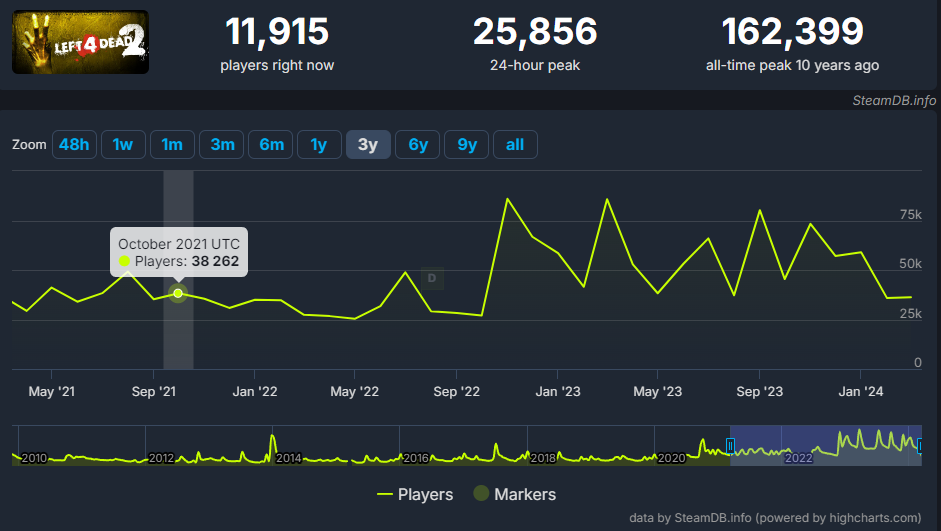Image resolution: width=941 pixels, height=531 pixels.
Task: Set chart zoom to 1y
Action: point(319,145)
